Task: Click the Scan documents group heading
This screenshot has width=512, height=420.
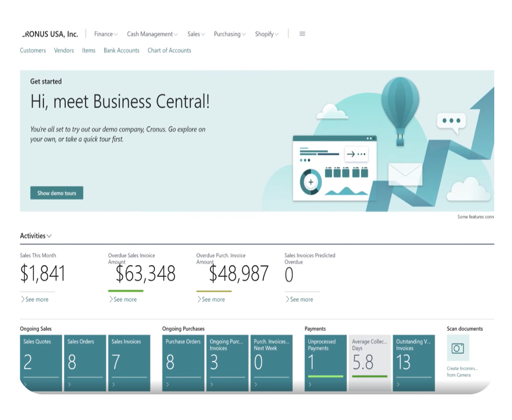Action: click(465, 328)
